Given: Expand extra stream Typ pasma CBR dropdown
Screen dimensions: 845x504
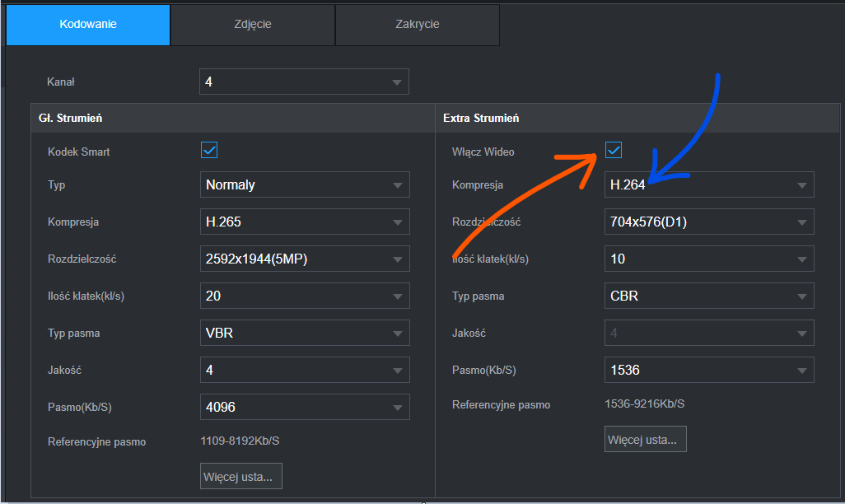Looking at the screenshot, I should 709,296.
